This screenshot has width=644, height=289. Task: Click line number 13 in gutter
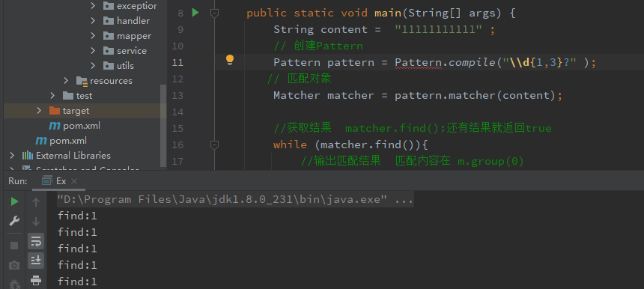pyautogui.click(x=177, y=96)
